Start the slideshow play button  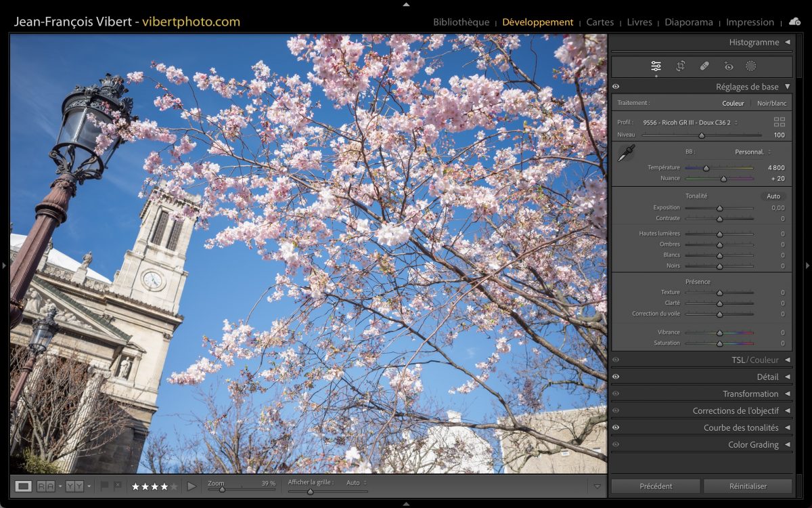(191, 486)
